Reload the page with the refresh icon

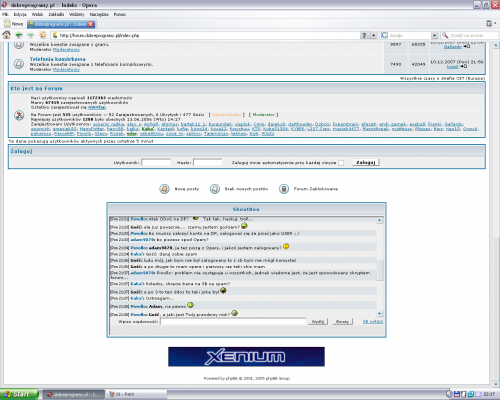click(43, 35)
